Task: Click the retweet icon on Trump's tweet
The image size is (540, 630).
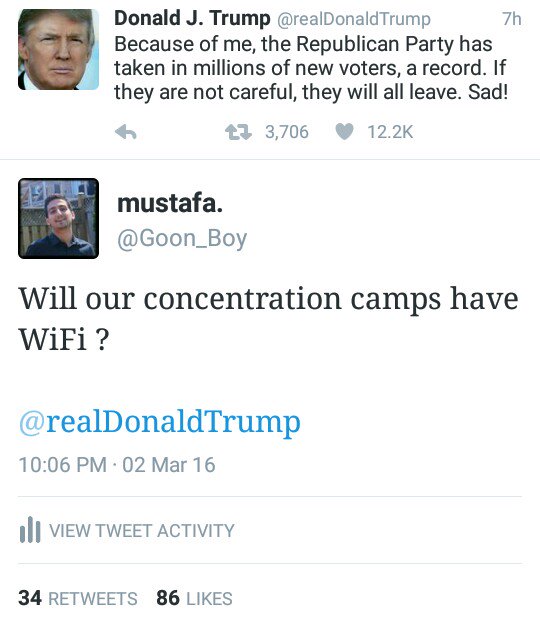Action: 238,132
